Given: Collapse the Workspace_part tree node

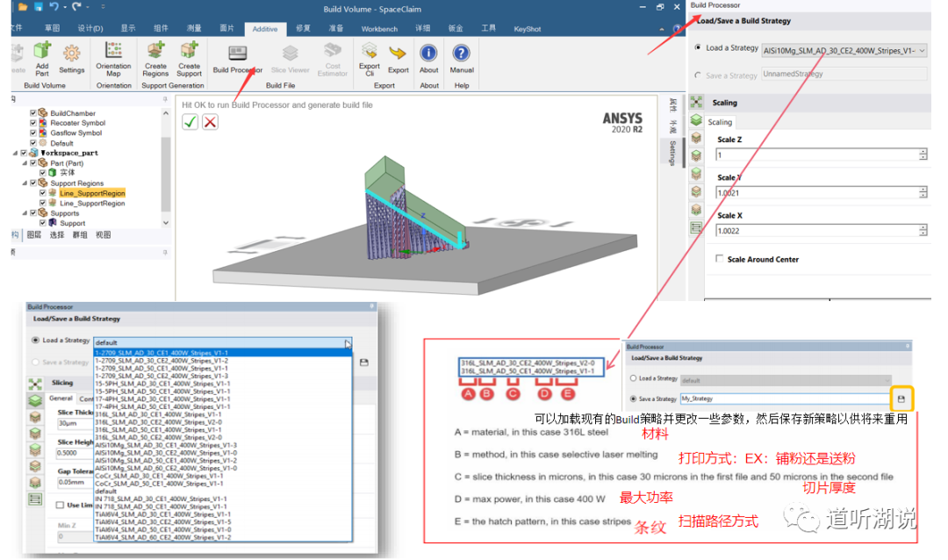Looking at the screenshot, I should click(15, 153).
